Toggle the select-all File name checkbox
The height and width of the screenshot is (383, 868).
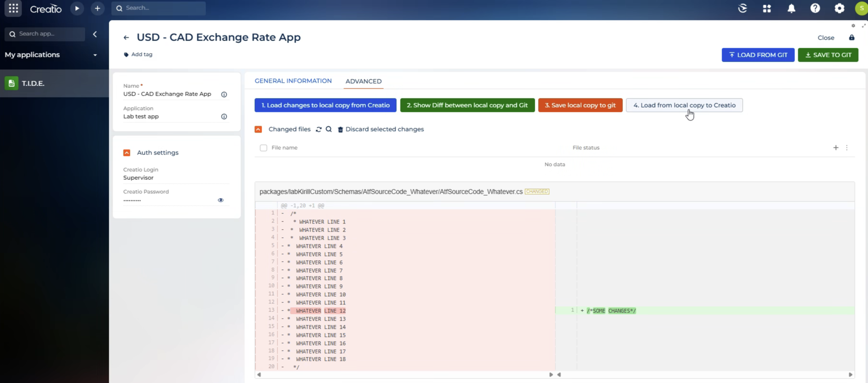pos(263,148)
